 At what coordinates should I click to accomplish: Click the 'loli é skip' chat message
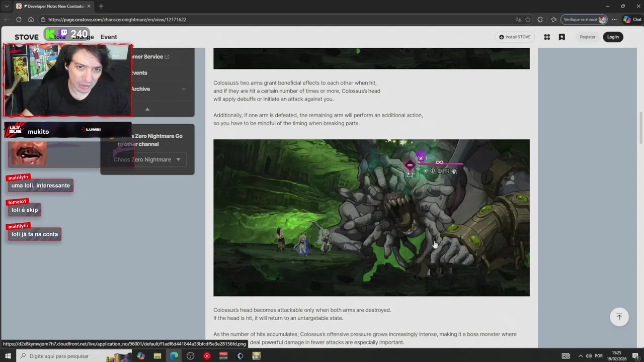click(25, 210)
